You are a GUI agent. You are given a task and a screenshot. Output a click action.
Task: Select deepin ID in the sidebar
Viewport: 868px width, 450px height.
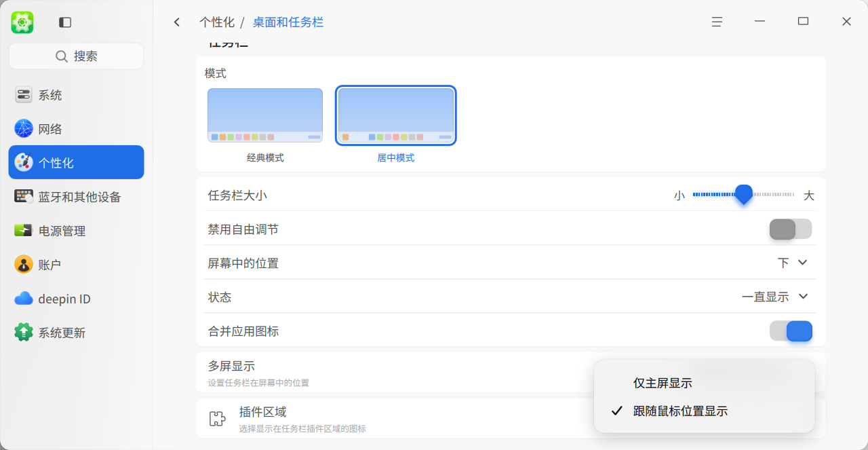coord(76,299)
